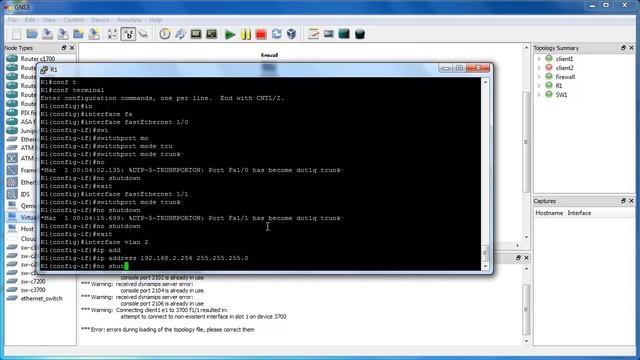Undock the Captures panel

623,201
